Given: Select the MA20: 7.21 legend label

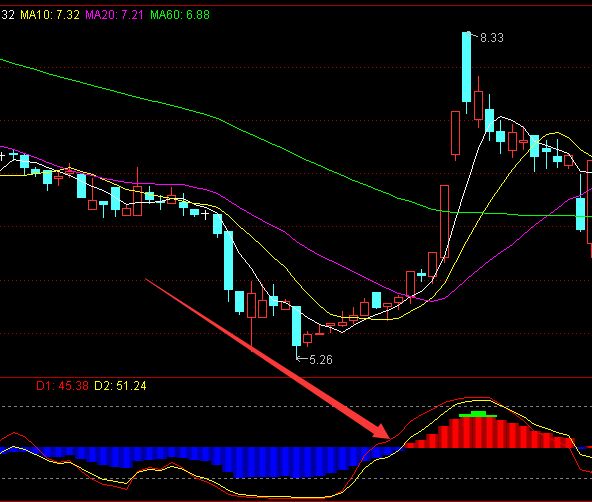Looking at the screenshot, I should (114, 15).
